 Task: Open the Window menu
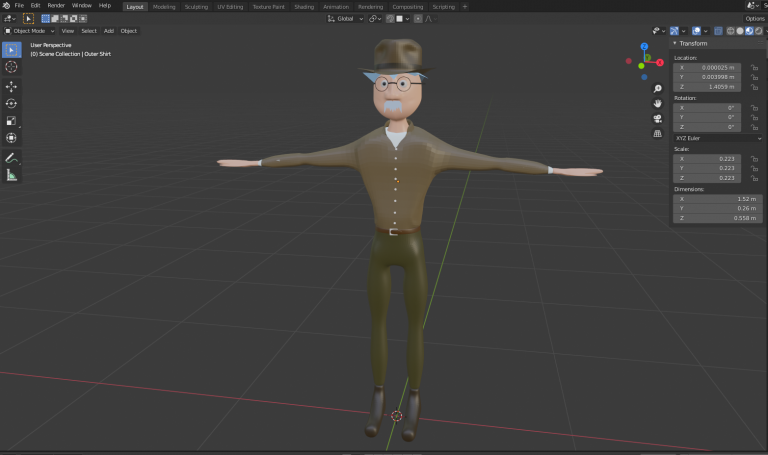click(82, 5)
